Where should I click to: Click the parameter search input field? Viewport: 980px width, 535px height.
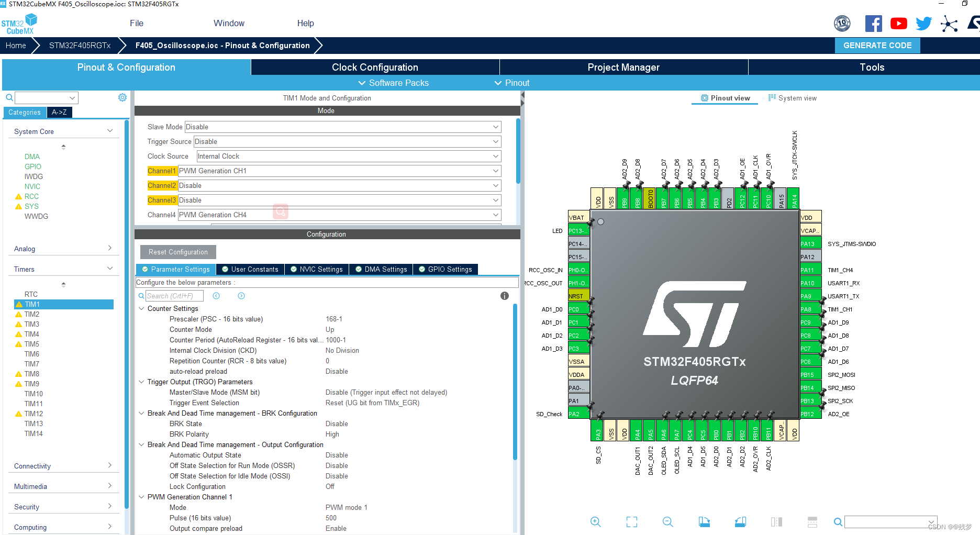click(174, 296)
